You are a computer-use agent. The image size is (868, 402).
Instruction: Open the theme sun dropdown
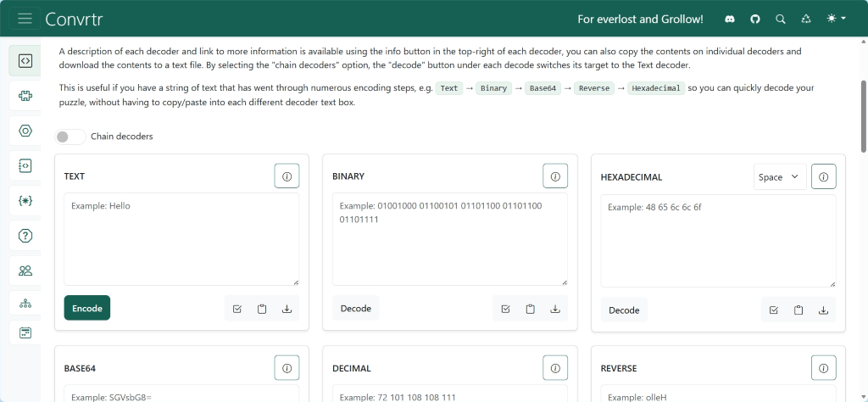pos(836,19)
